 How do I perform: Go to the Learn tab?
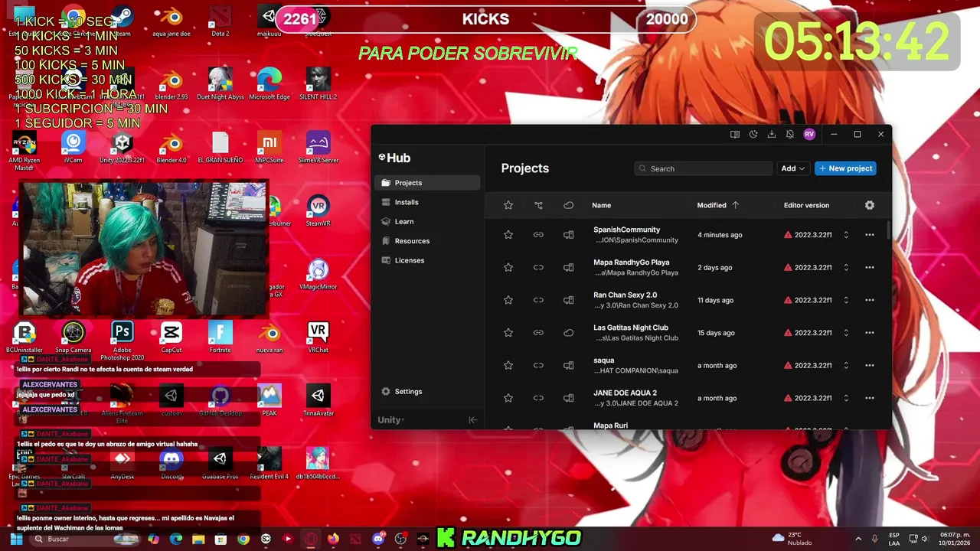tap(427, 222)
